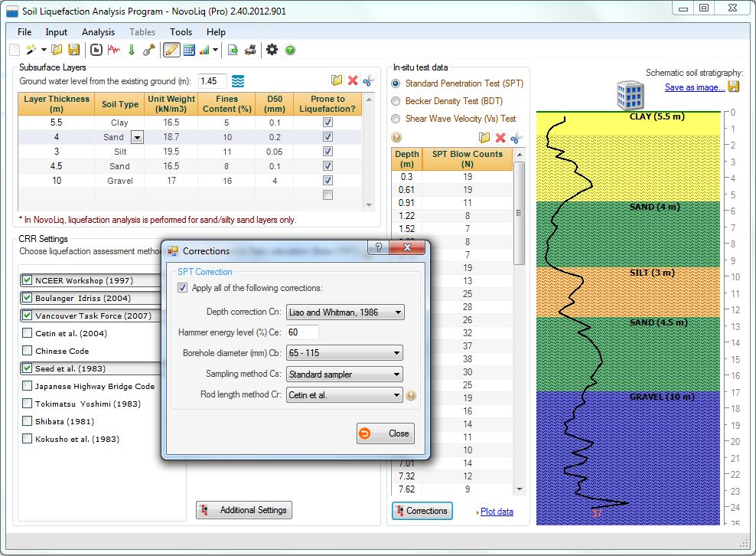Click the ground water level input field
The width and height of the screenshot is (756, 556).
pos(212,81)
